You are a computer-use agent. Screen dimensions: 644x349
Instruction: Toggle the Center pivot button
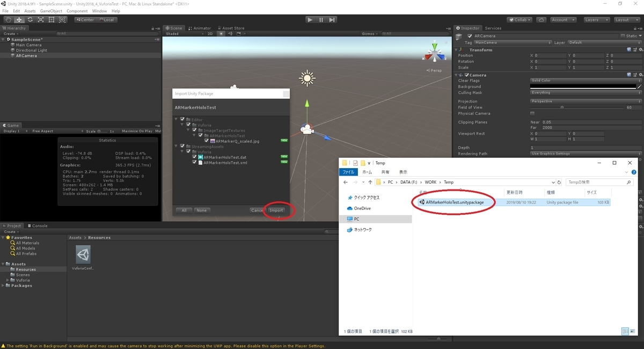click(x=85, y=20)
